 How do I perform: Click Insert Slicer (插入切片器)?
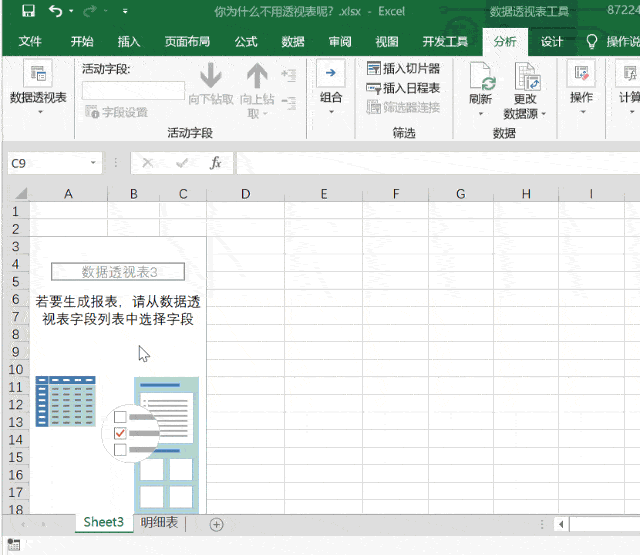tap(404, 69)
